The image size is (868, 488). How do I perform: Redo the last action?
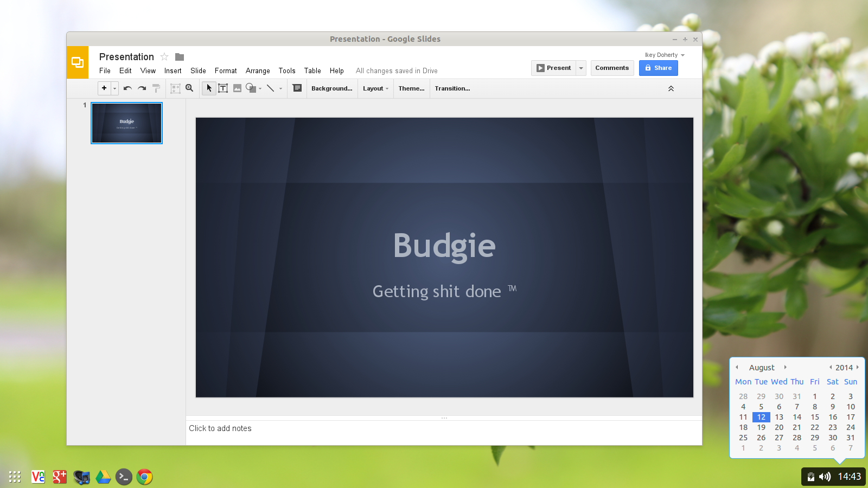pyautogui.click(x=142, y=88)
